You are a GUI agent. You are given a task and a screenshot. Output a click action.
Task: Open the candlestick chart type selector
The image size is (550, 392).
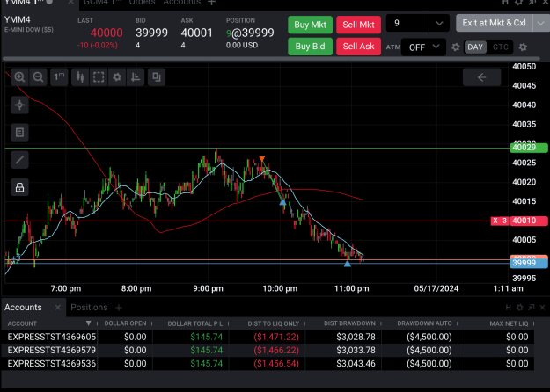pos(80,77)
